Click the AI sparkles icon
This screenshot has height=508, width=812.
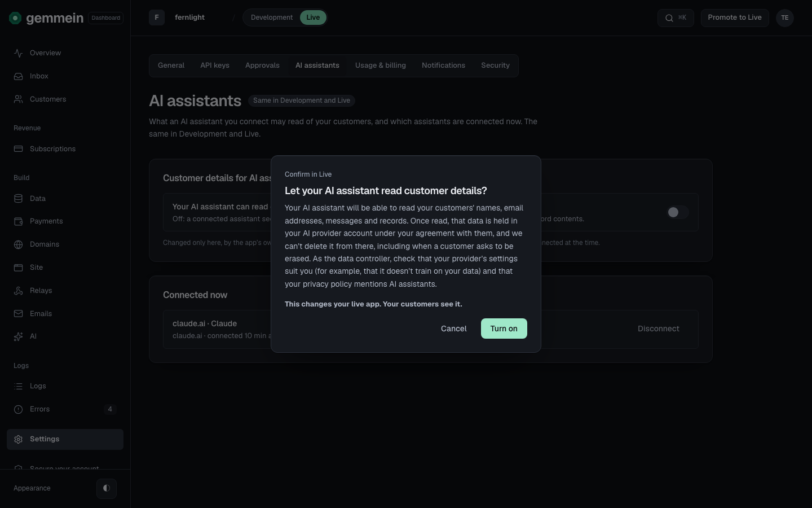click(x=19, y=336)
